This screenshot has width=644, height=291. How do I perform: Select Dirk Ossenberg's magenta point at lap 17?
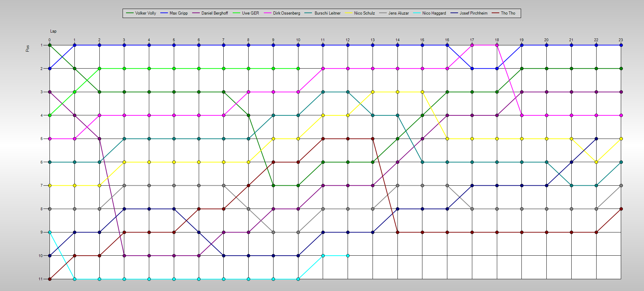(x=472, y=45)
